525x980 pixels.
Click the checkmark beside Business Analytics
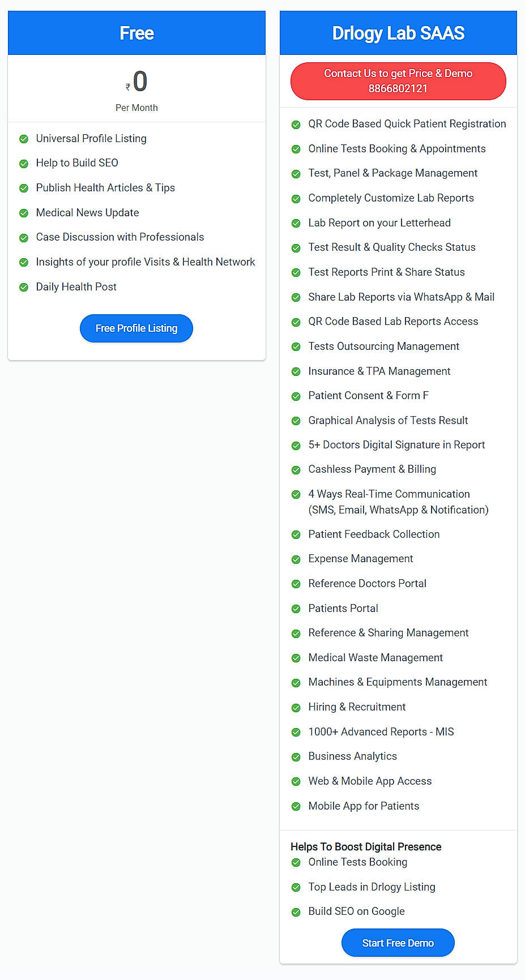point(296,756)
